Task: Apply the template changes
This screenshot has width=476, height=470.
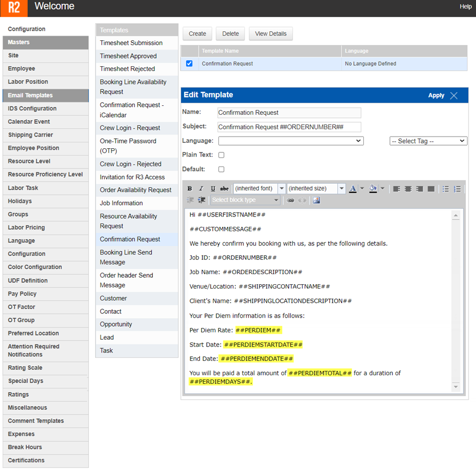Action: [436, 95]
